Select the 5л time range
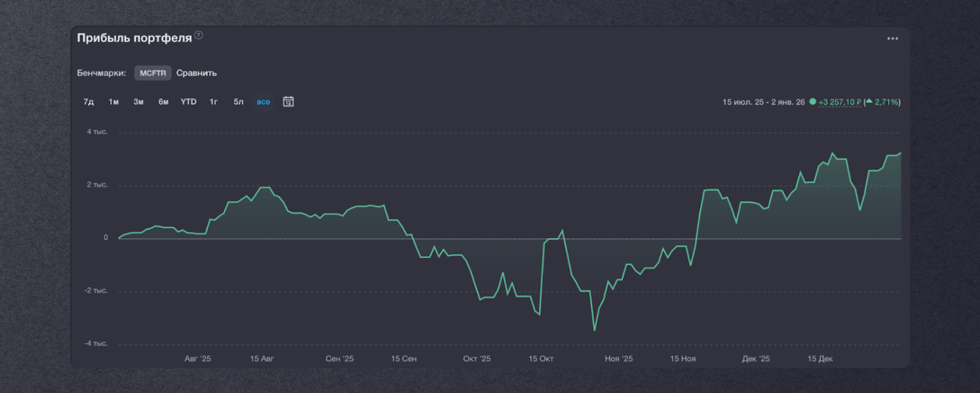The width and height of the screenshot is (980, 393). pyautogui.click(x=238, y=102)
